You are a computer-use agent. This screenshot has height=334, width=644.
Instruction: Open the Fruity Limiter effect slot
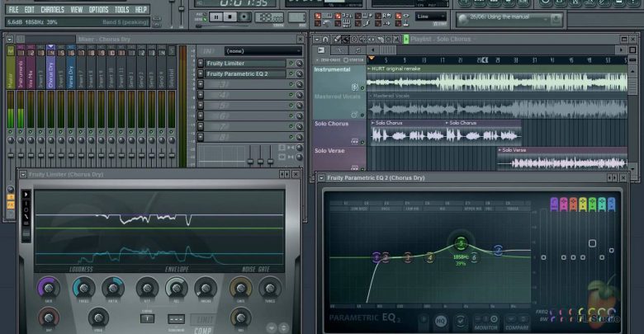pyautogui.click(x=246, y=64)
